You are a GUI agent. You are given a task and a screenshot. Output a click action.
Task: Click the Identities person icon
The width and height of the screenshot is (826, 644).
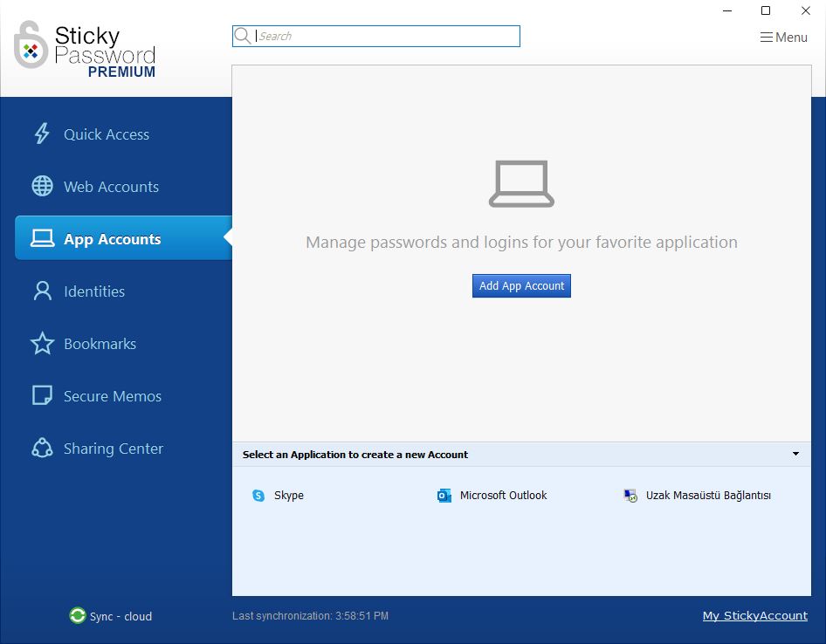coord(42,291)
